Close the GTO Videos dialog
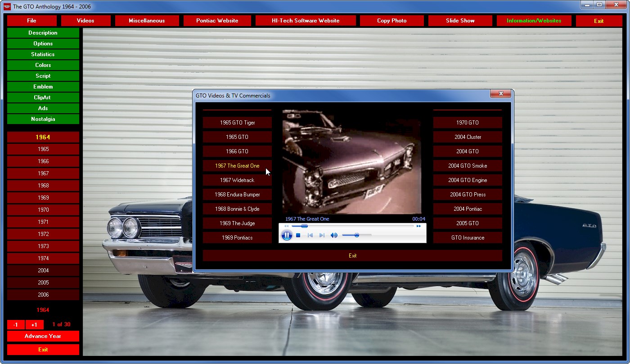This screenshot has height=364, width=630. pos(500,94)
